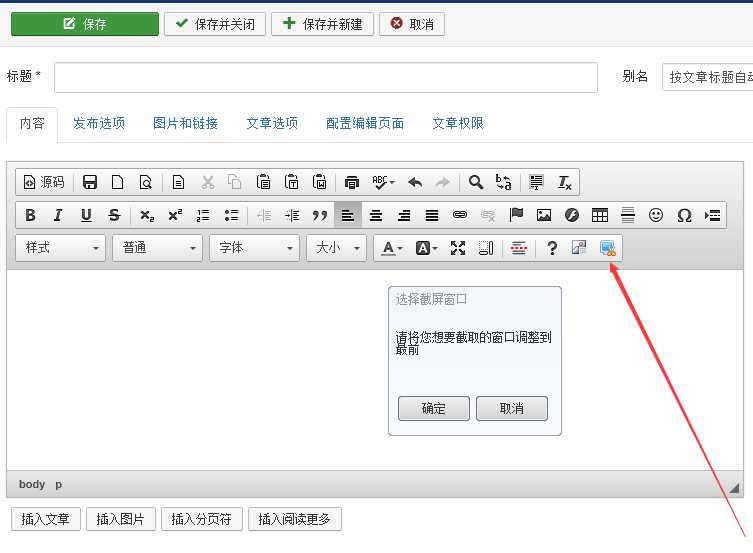
Task: Toggle block quote formatting
Action: coord(320,215)
